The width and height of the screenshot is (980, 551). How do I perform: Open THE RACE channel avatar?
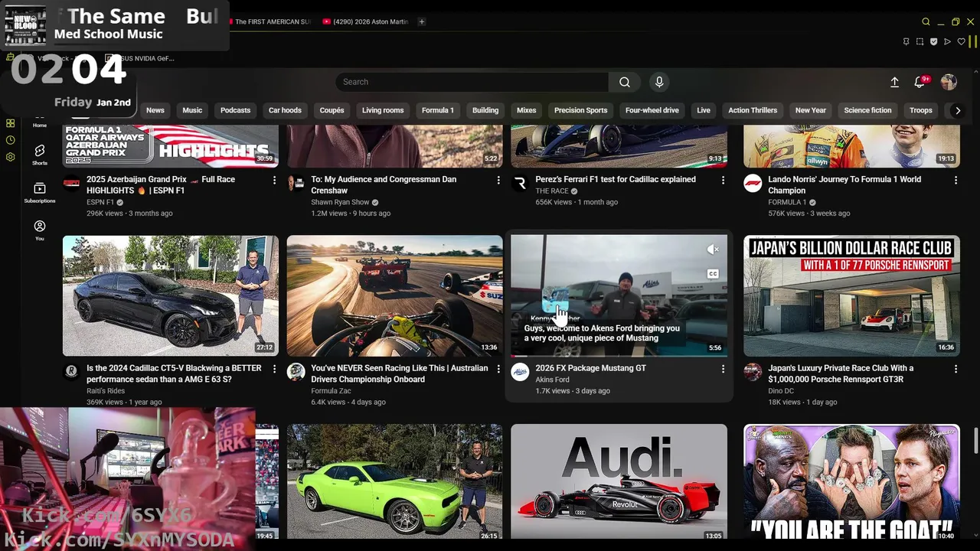click(520, 183)
